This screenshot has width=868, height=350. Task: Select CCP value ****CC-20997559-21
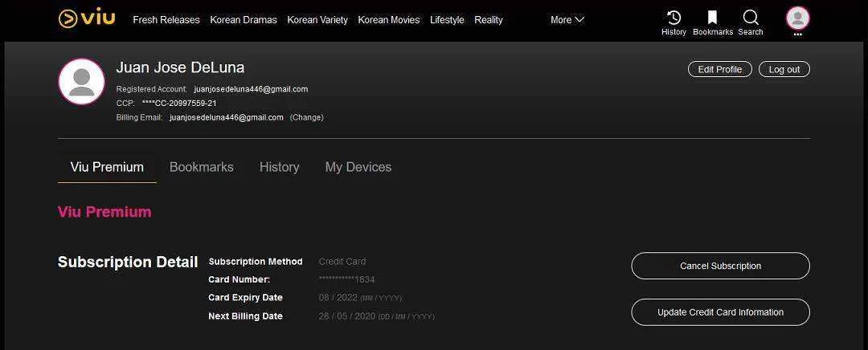coord(179,104)
